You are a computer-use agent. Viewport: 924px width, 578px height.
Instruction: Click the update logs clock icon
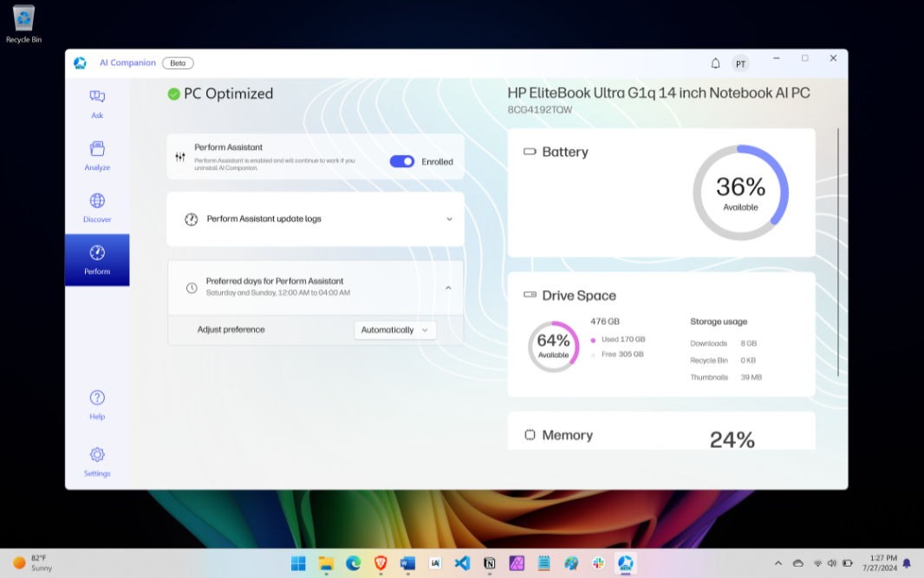pos(192,219)
